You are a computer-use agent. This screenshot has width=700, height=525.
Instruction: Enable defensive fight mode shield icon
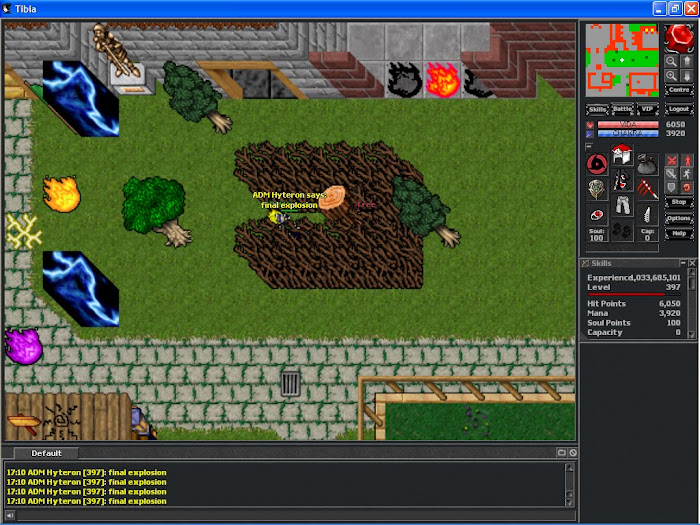pos(671,187)
